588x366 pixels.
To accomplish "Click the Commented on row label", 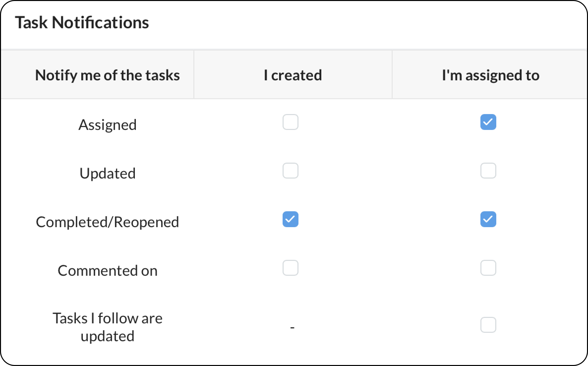I will coord(107,271).
